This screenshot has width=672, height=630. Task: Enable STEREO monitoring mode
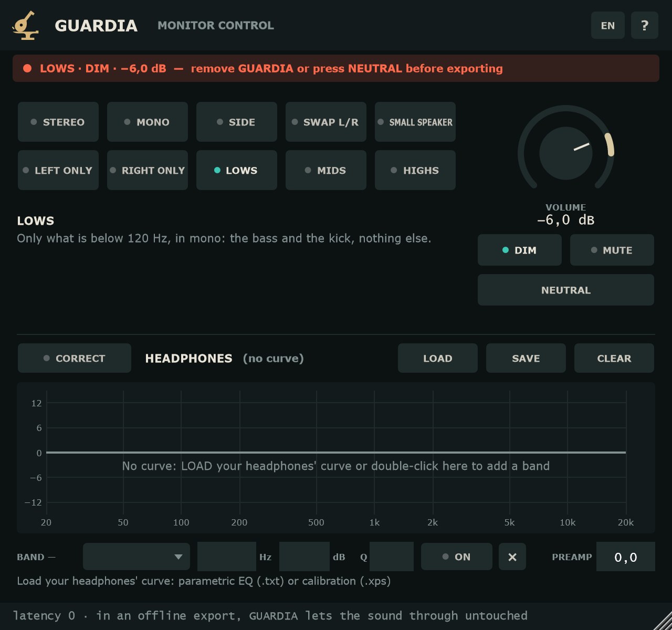tap(58, 122)
